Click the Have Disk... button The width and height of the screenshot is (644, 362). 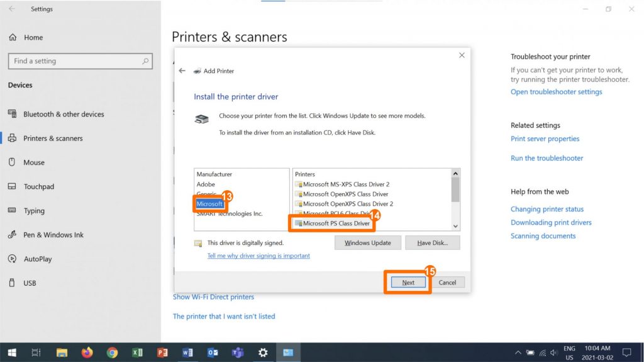tap(432, 243)
